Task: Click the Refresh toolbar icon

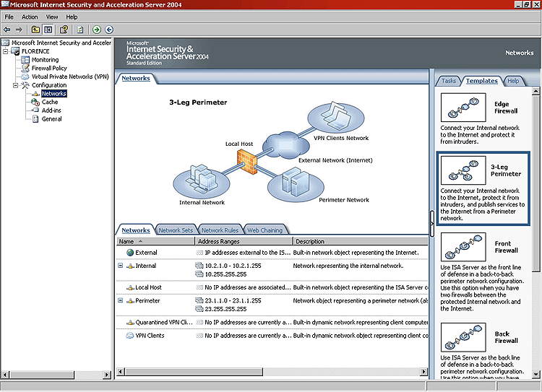Action: pos(80,30)
